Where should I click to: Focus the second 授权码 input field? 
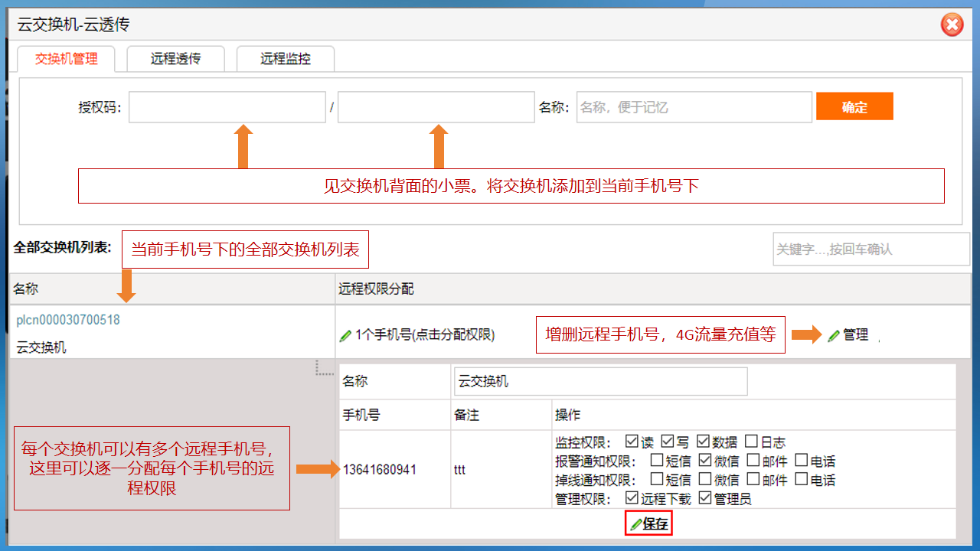point(436,107)
